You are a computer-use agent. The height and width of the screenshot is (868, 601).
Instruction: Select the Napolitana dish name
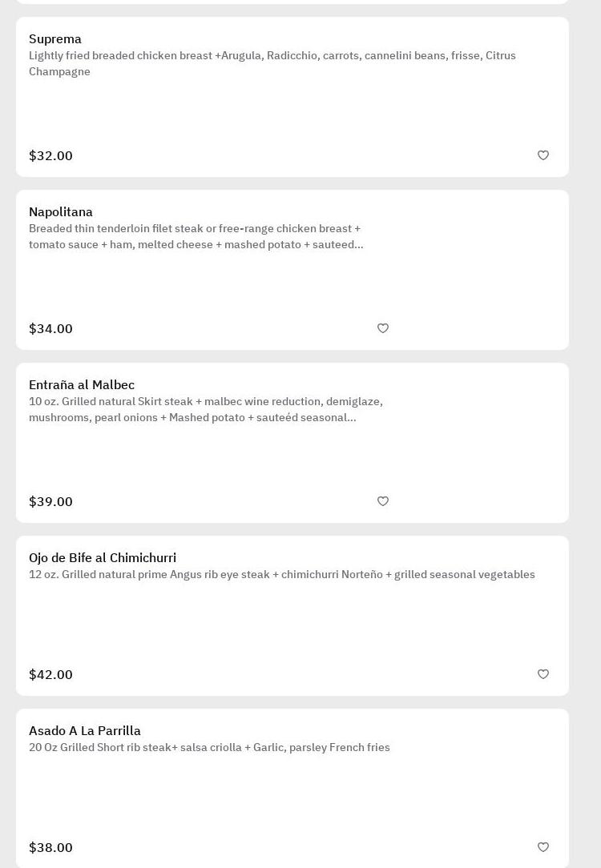click(61, 212)
